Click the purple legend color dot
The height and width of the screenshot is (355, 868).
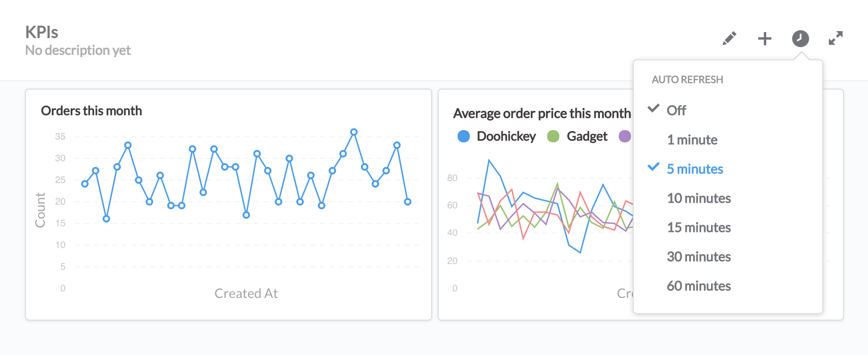pyautogui.click(x=625, y=137)
